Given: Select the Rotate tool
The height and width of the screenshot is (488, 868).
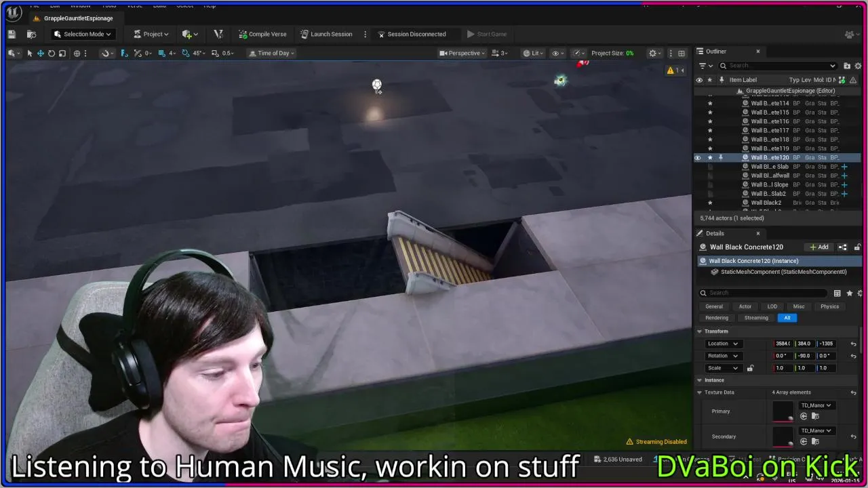Looking at the screenshot, I should pyautogui.click(x=52, y=53).
